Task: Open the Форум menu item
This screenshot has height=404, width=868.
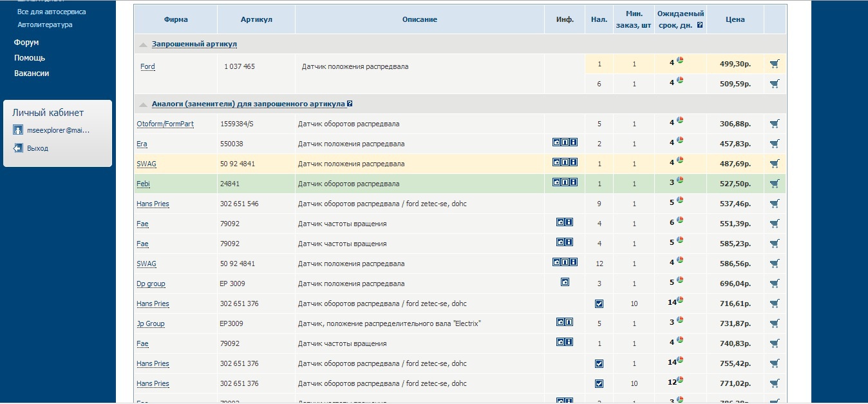Action: pyautogui.click(x=26, y=43)
